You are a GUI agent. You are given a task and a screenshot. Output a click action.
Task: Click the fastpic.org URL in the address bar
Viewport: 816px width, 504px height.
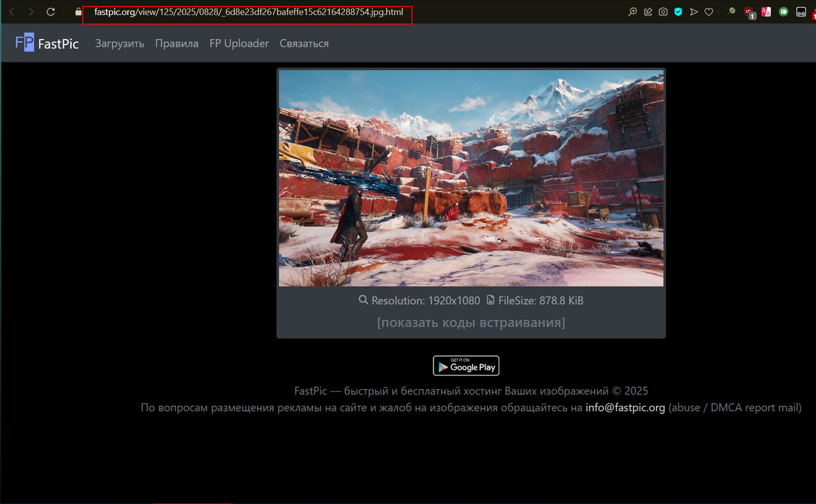[x=249, y=12]
